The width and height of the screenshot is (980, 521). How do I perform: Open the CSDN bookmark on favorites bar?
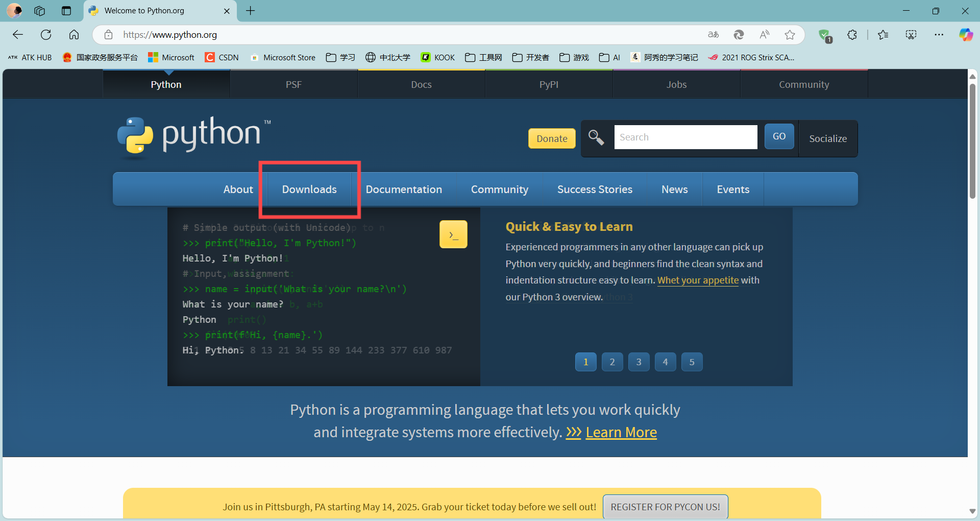222,57
